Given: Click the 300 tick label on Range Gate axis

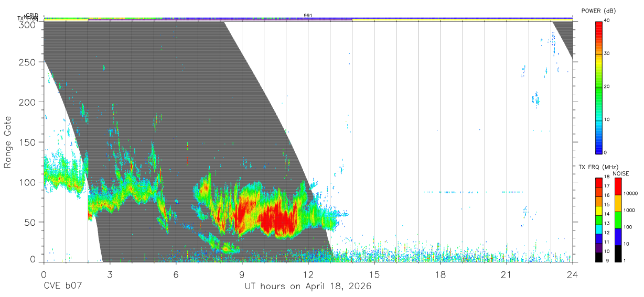Looking at the screenshot, I should pos(28,25).
